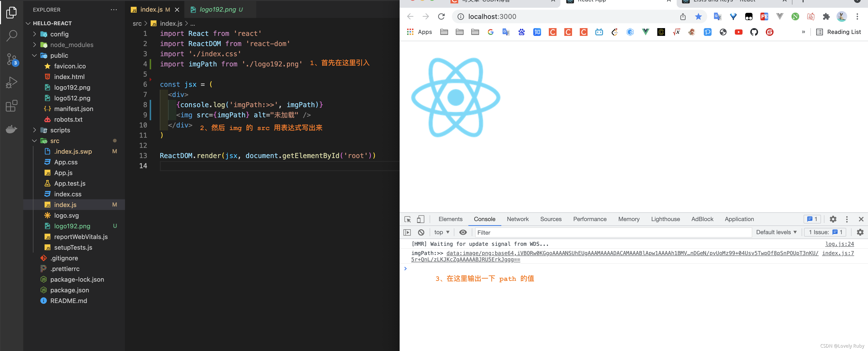Click the browser forward arrow
The height and width of the screenshot is (351, 868).
tap(426, 16)
